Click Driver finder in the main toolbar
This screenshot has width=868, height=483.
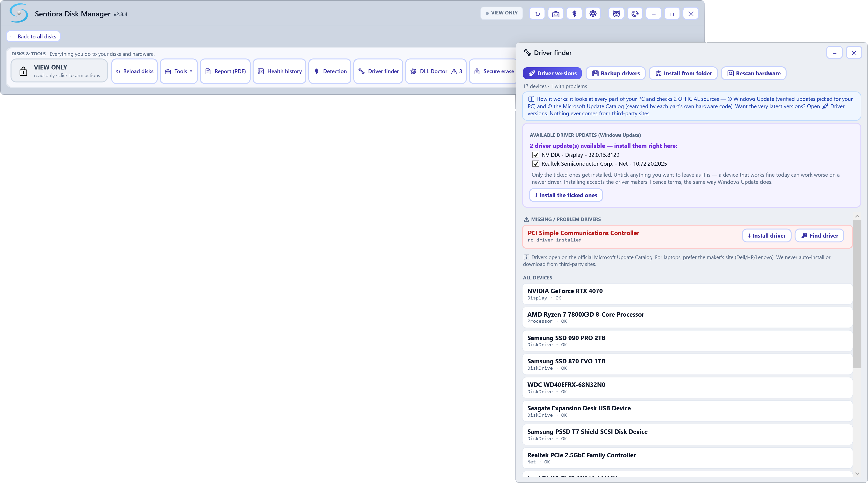[x=378, y=71]
